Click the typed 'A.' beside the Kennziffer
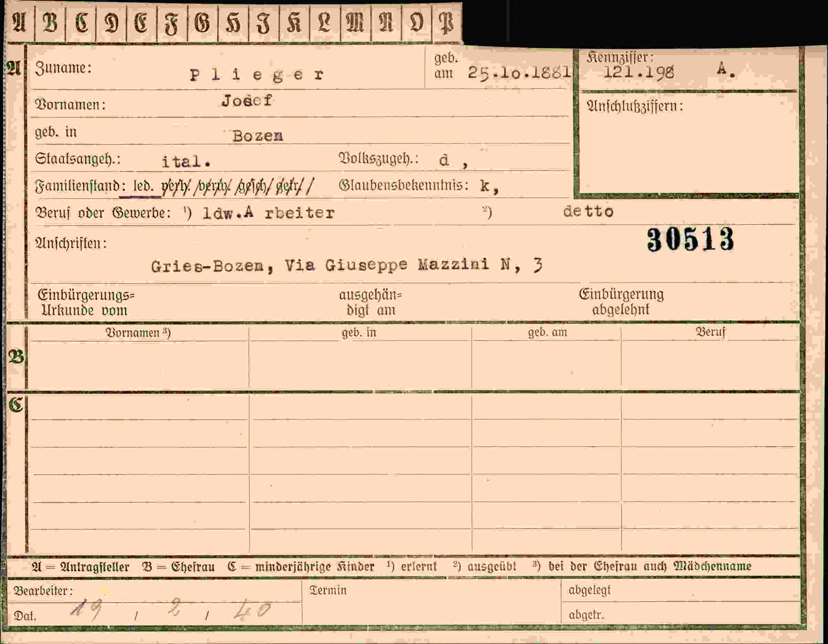 point(726,70)
